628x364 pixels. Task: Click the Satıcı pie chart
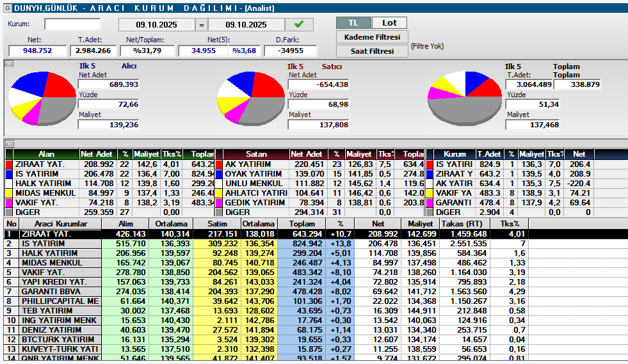pyautogui.click(x=251, y=99)
